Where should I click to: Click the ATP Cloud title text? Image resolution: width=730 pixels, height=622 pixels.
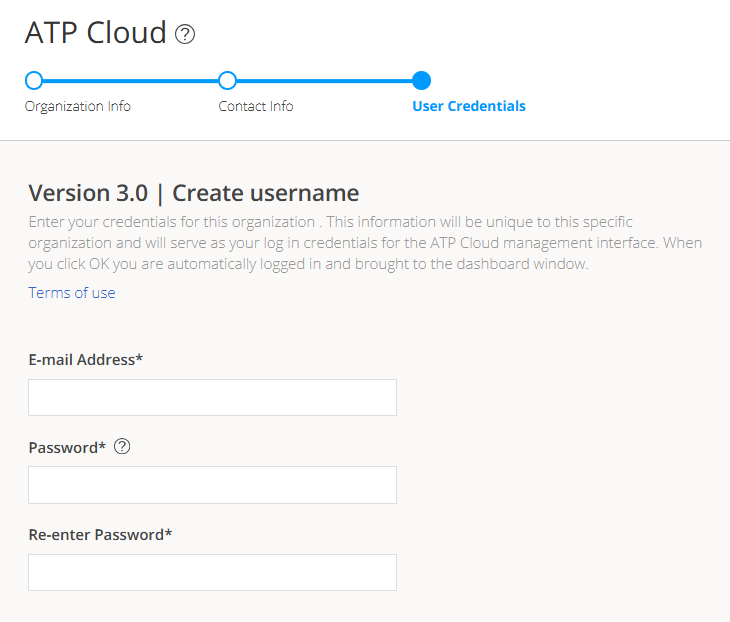tap(95, 33)
